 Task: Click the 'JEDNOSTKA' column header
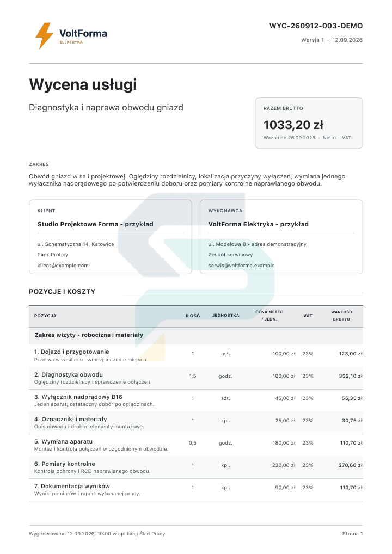(x=225, y=315)
